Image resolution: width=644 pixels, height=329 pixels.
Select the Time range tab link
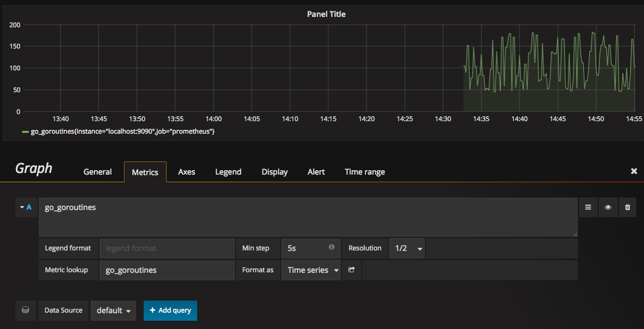tap(364, 172)
